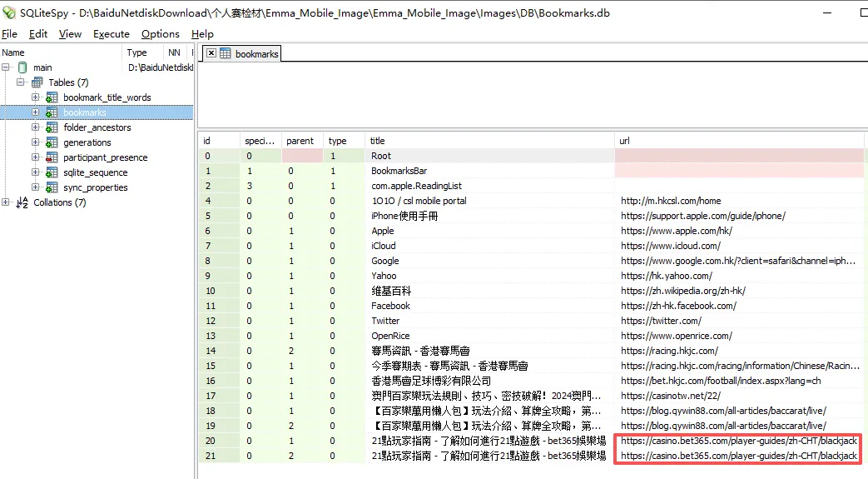Click the folder_ancestors table icon

coord(52,127)
